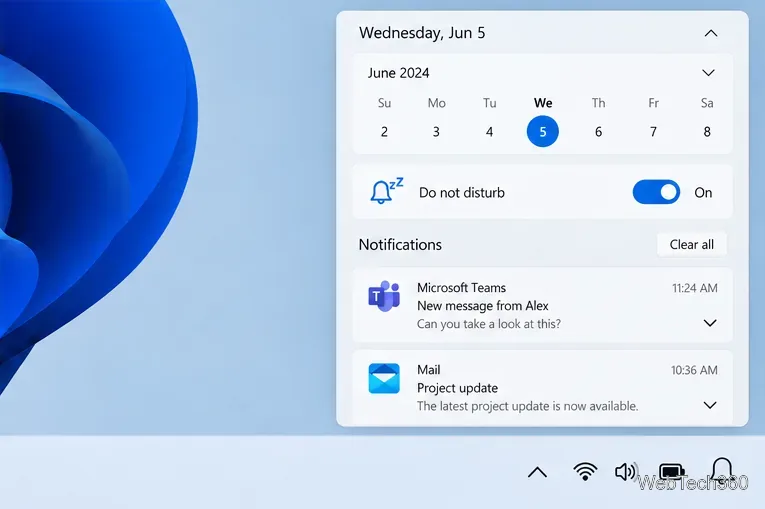
Task: Turn off Do not disturb toggle
Action: point(656,192)
